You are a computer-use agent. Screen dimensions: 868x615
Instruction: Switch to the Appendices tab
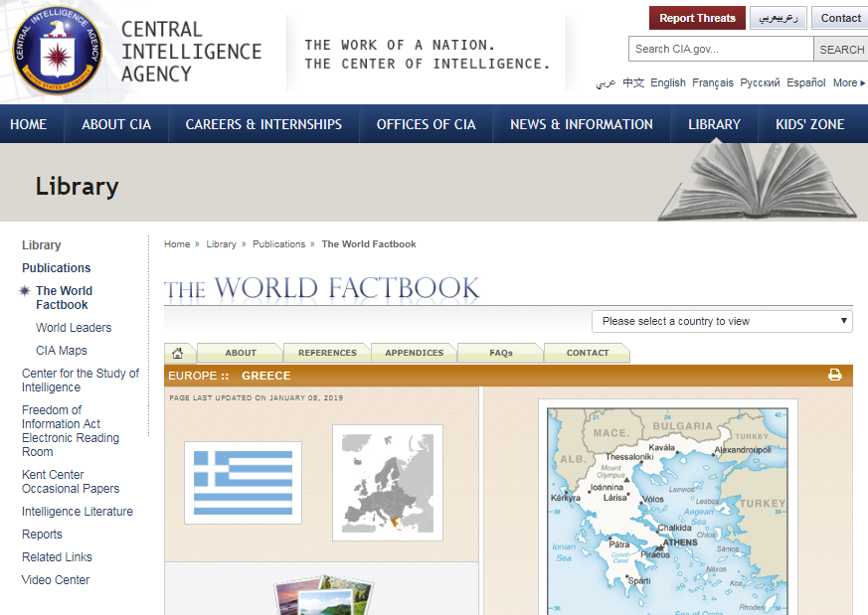point(414,353)
